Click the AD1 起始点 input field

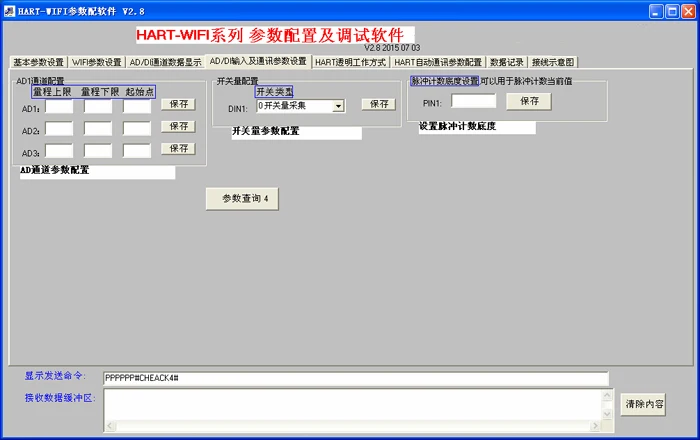tap(137, 106)
